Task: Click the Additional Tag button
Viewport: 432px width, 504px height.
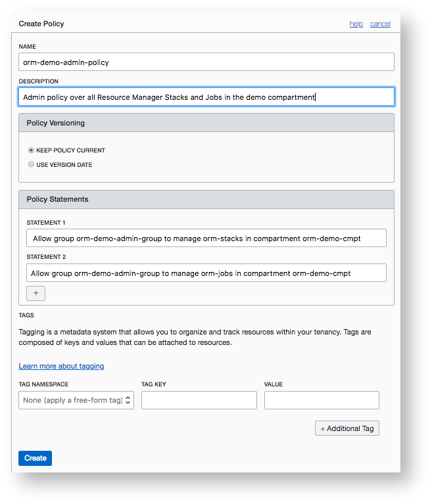Action: [347, 428]
